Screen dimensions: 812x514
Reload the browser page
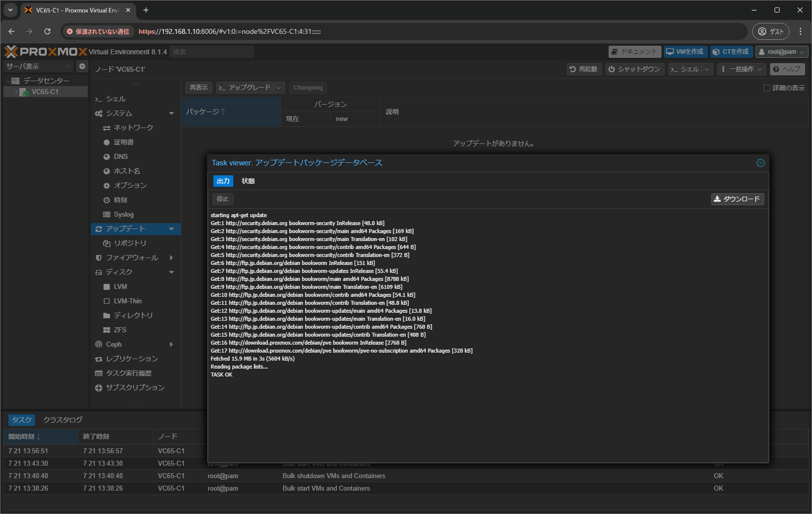pos(47,31)
